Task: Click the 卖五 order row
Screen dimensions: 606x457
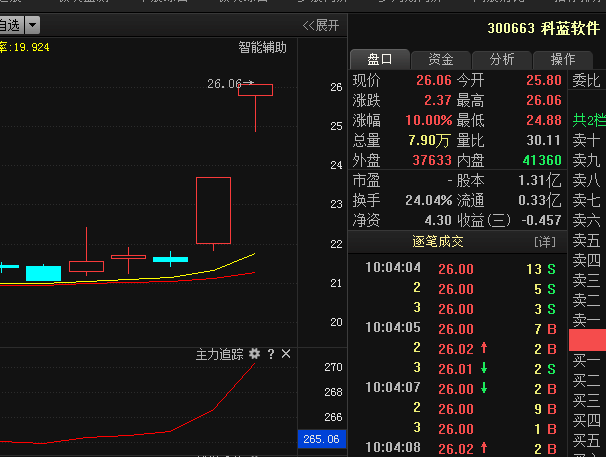Action: pyautogui.click(x=587, y=240)
